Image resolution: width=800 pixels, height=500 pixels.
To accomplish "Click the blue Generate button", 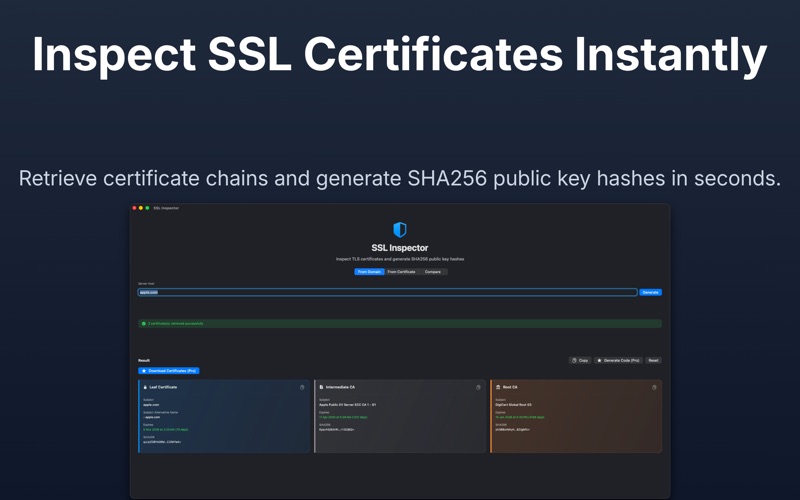I will pyautogui.click(x=651, y=292).
